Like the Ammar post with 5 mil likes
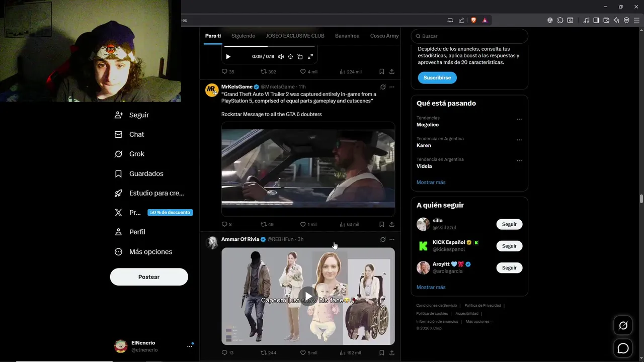Viewport: 644px width, 362px height. click(x=308, y=352)
